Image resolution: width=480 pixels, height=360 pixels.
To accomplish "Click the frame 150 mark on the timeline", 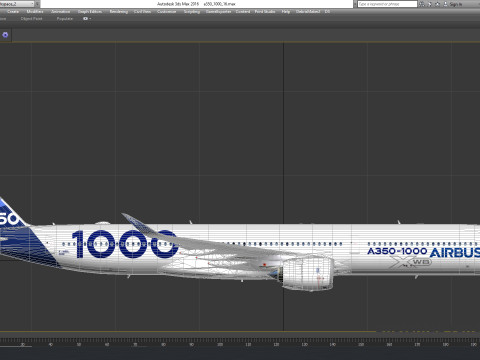I will tap(361, 344).
